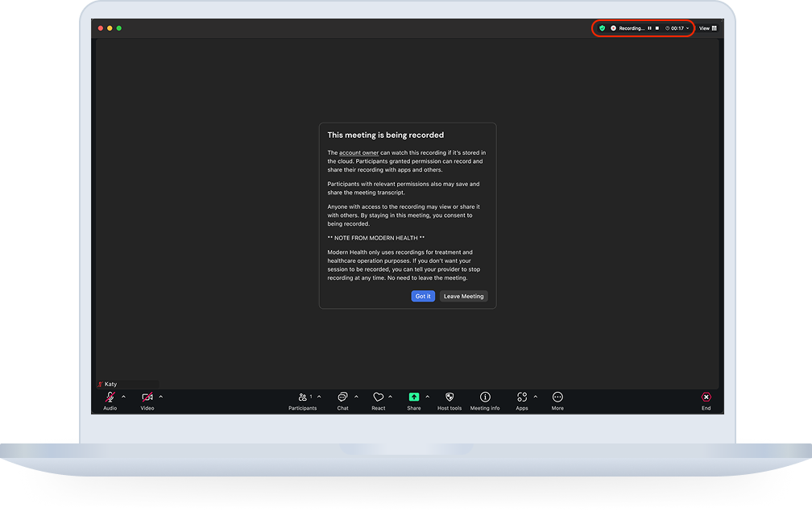Screen dimensions: 812x512
Task: Expand video options chevron beside Video
Action: [x=160, y=397]
